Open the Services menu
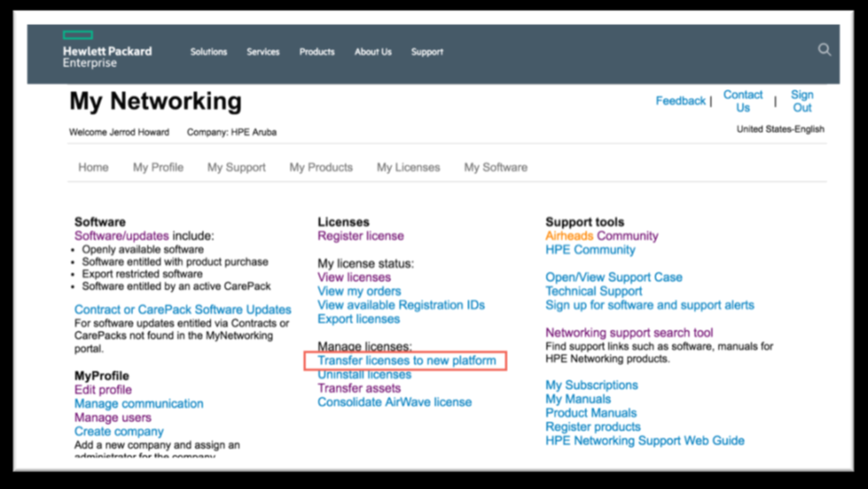The width and height of the screenshot is (868, 489). [263, 51]
